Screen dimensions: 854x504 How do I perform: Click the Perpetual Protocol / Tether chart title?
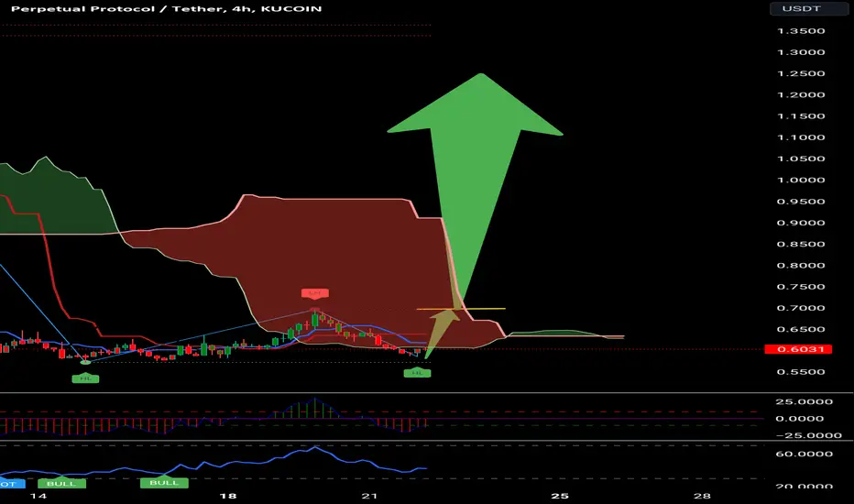pyautogui.click(x=166, y=9)
